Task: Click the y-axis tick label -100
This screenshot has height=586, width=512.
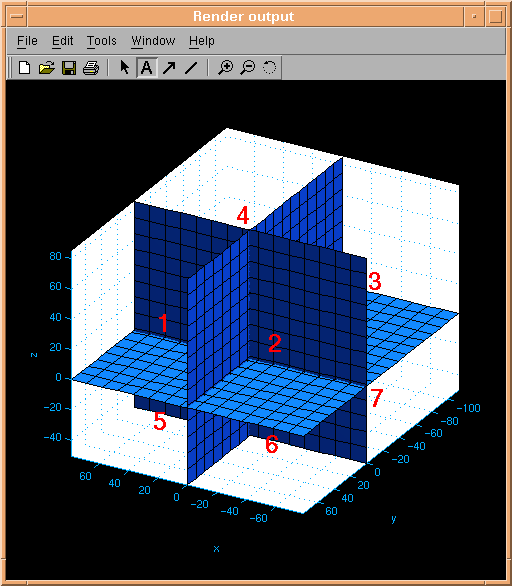Action: pyautogui.click(x=469, y=408)
